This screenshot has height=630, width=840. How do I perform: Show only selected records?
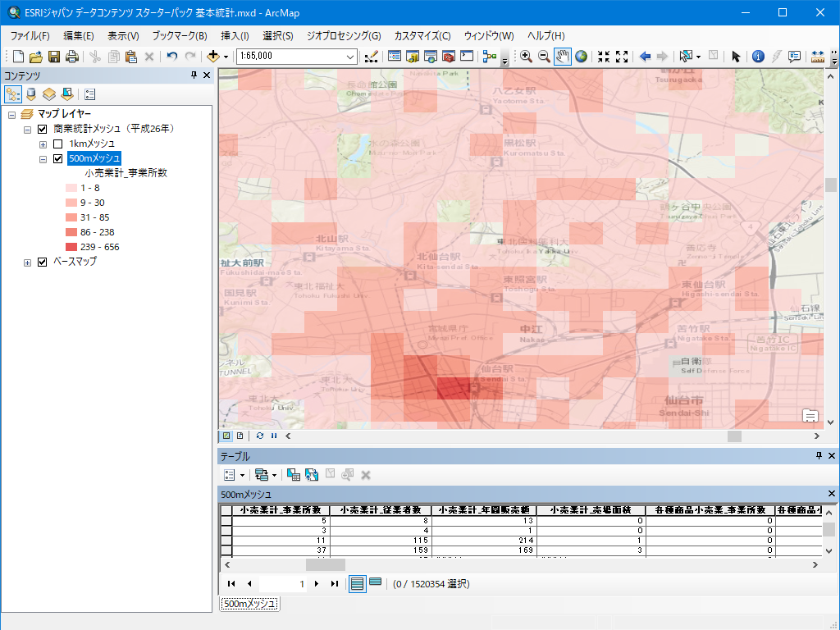(376, 583)
